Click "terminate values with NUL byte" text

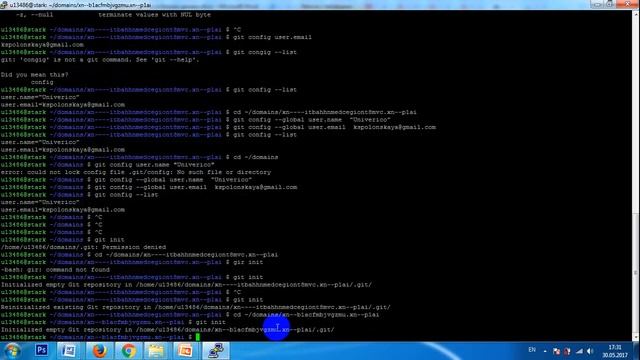(x=155, y=15)
